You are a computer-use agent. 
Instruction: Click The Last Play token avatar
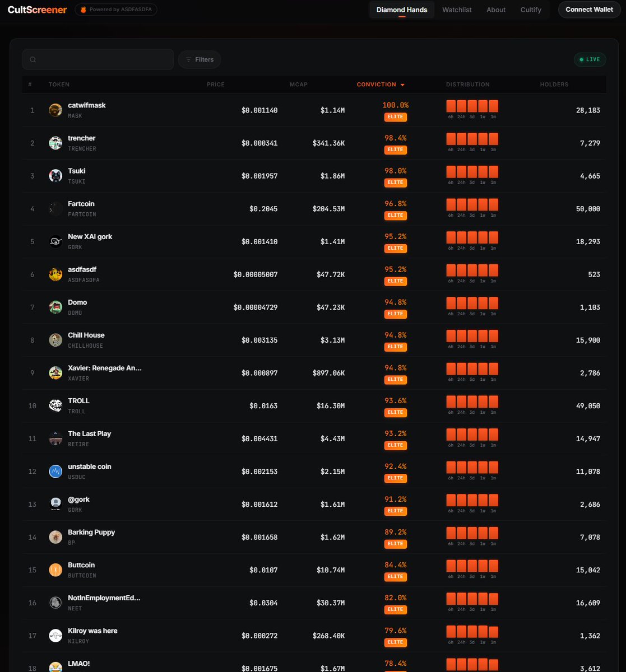tap(55, 438)
